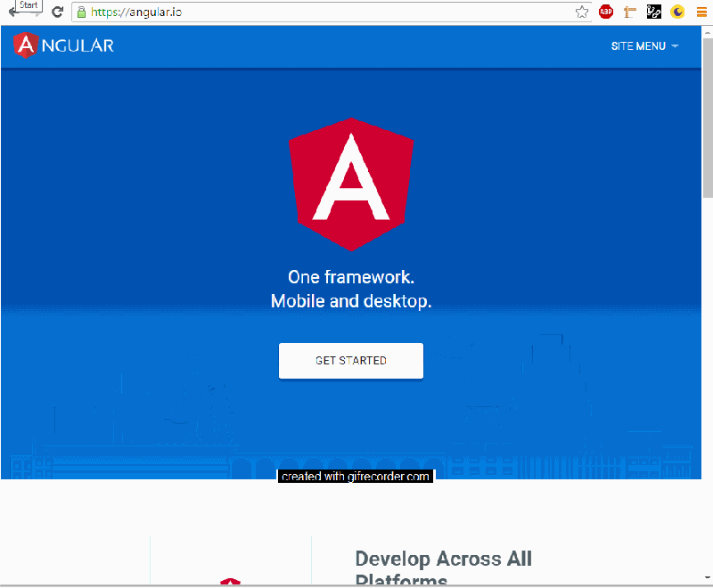Click the partial red logo near page bottom
Image resolution: width=713 pixels, height=588 pixels.
231,579
